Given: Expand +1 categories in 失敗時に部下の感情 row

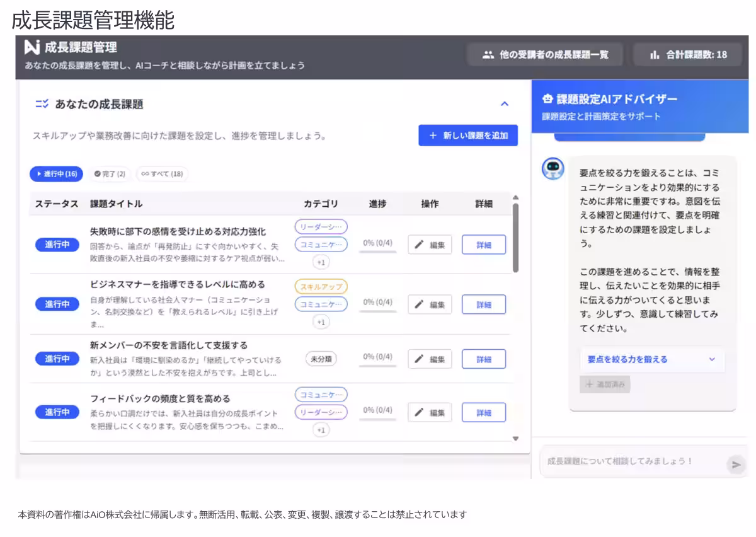Looking at the screenshot, I should (x=321, y=262).
